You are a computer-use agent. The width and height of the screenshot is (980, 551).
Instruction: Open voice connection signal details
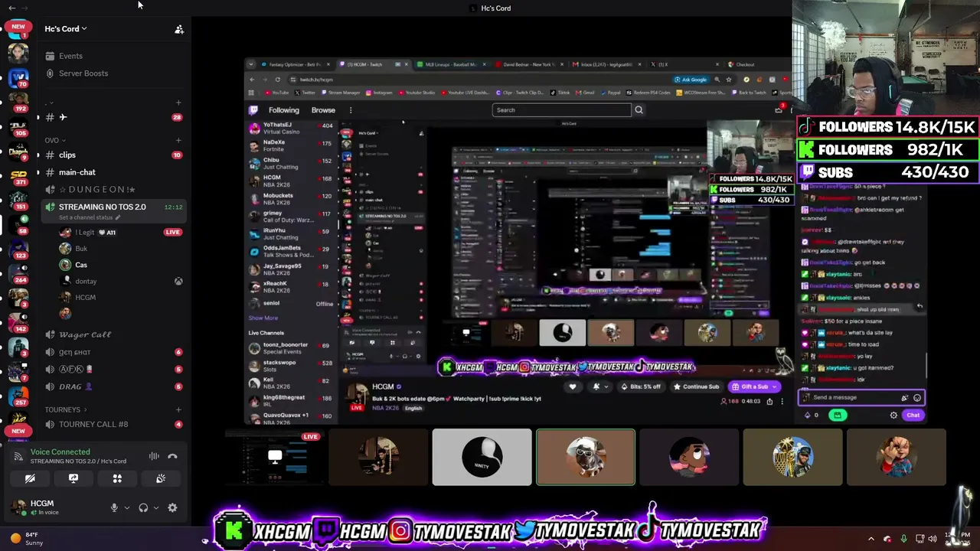pyautogui.click(x=18, y=457)
